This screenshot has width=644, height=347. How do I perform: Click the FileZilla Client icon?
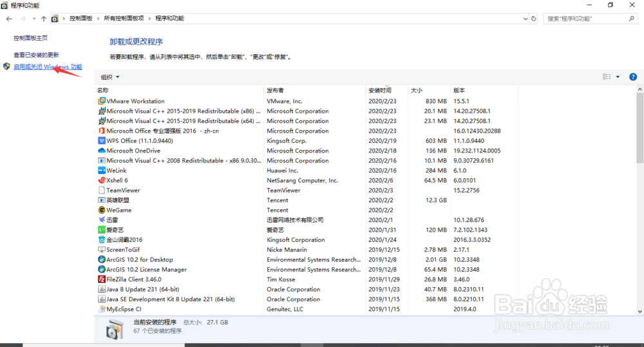(x=102, y=279)
